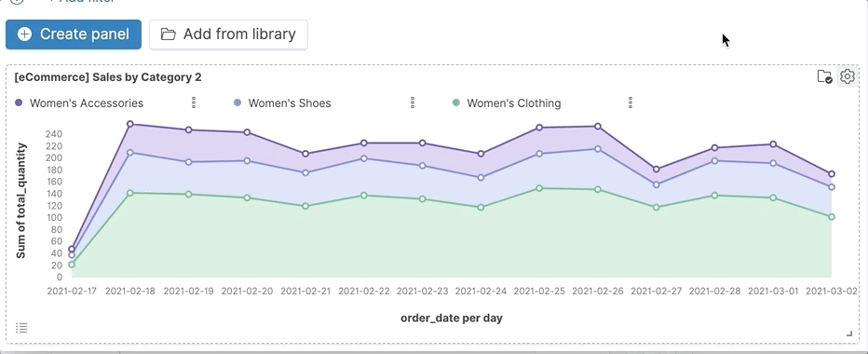Click top data point on 2021-02-18
The height and width of the screenshot is (354, 868).
[x=130, y=124]
